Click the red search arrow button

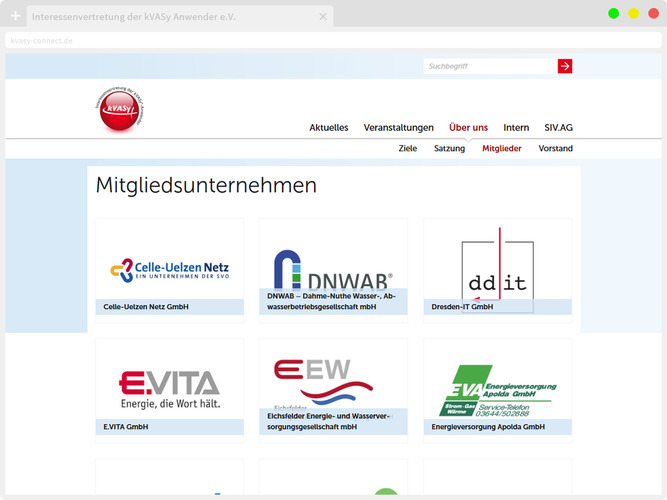coord(565,66)
